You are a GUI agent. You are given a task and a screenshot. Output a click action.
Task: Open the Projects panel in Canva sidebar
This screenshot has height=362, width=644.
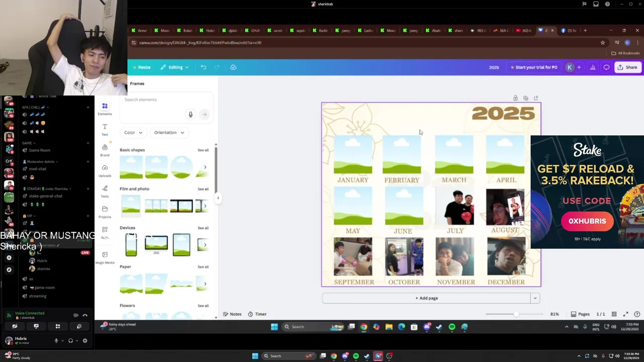[x=105, y=212]
